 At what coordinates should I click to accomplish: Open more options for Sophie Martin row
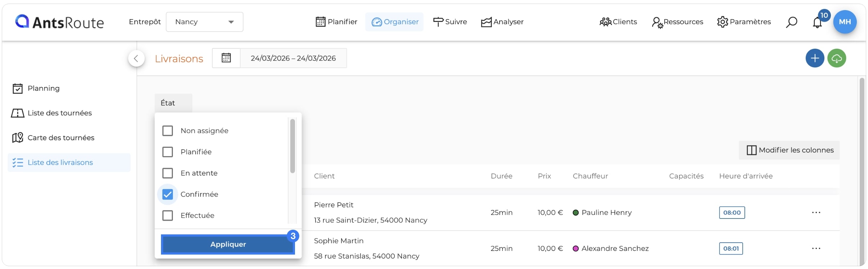(816, 248)
